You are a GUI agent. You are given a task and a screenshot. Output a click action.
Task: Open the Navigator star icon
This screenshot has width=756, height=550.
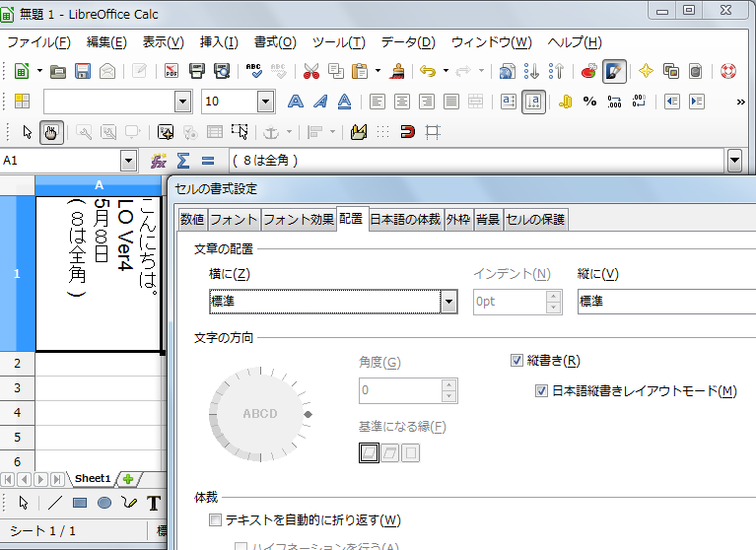(646, 71)
